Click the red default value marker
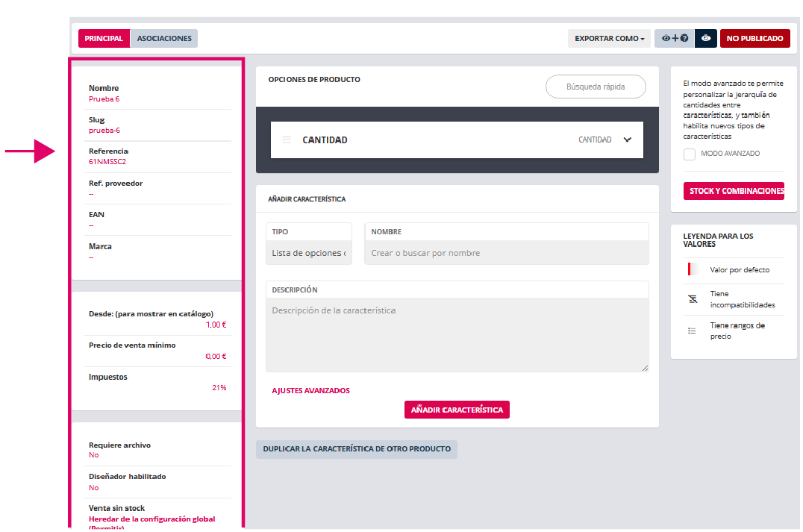The height and width of the screenshot is (532, 803). point(690,269)
